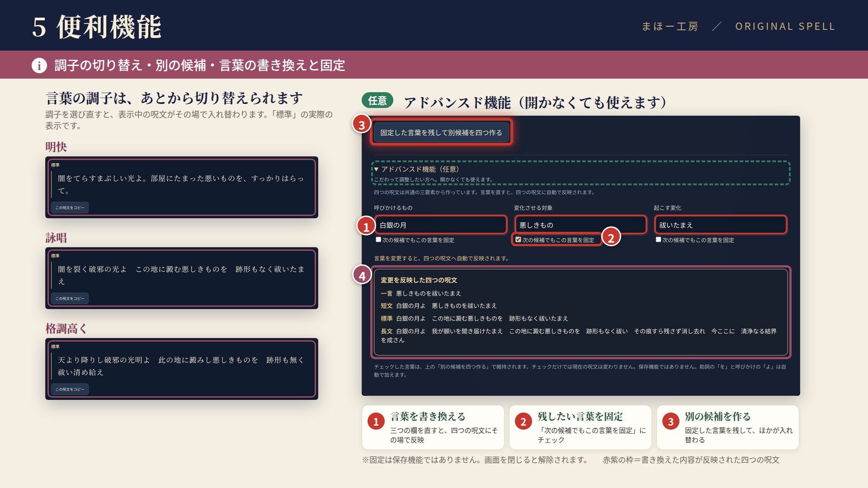Viewport: 868px width, 488px height.
Task: Copy the spell in the 詠唱 card
Action: [70, 298]
